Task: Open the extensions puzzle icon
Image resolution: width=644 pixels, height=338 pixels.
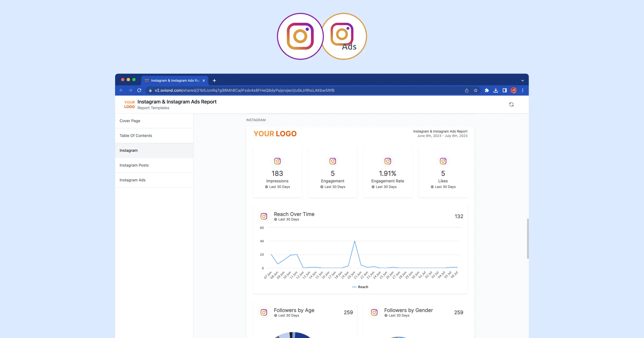Action: (x=487, y=90)
